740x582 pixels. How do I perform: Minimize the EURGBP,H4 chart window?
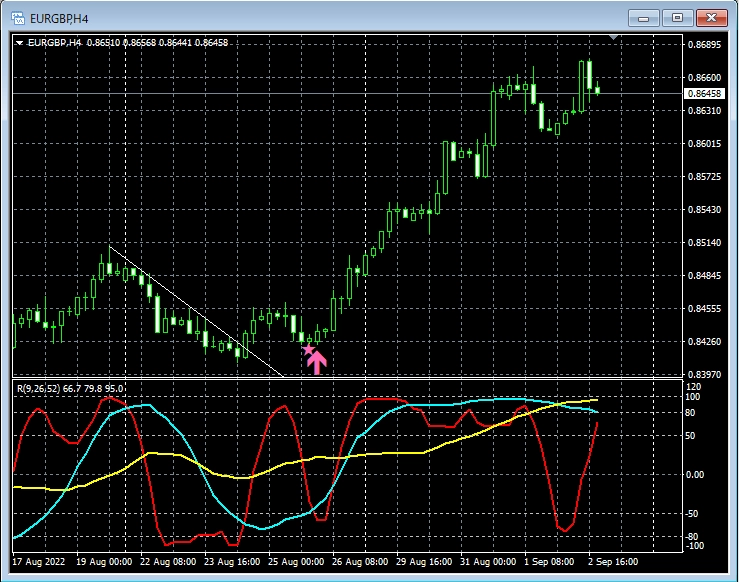[x=646, y=17]
